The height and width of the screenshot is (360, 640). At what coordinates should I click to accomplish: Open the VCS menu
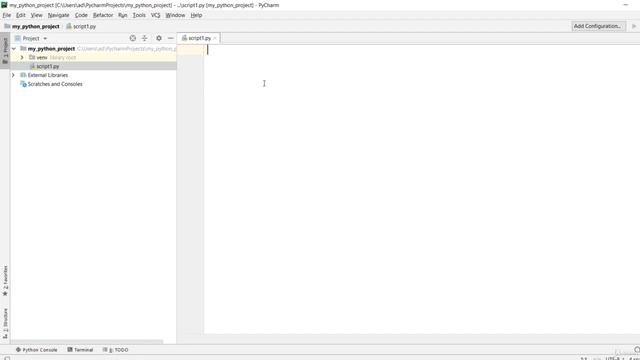click(155, 15)
